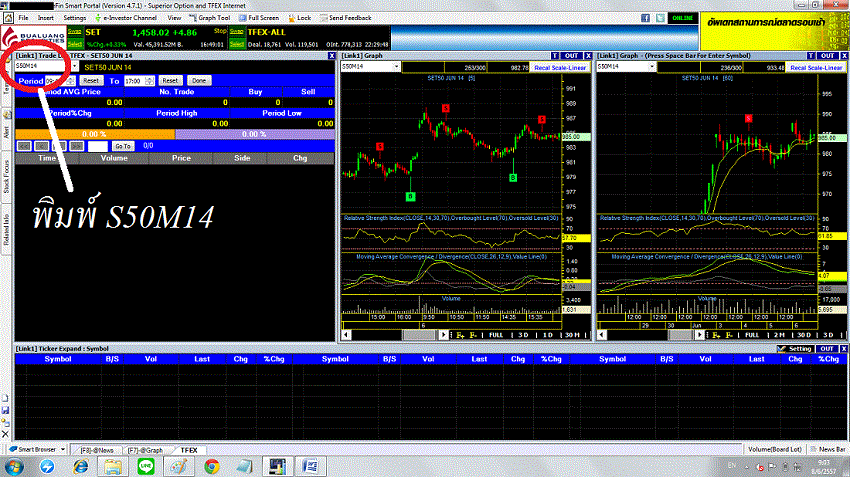Click left scroll arrow on left graph
850x477 pixels.
coord(346,335)
